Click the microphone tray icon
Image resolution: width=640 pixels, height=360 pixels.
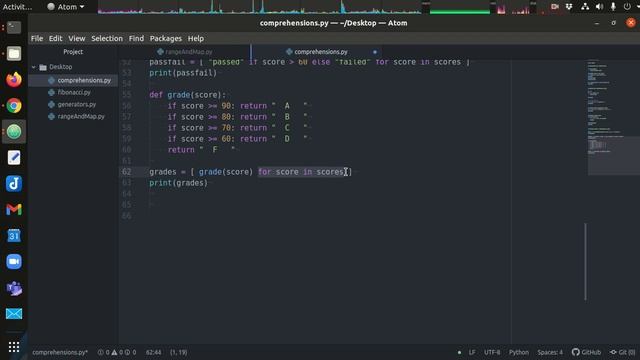613,7
